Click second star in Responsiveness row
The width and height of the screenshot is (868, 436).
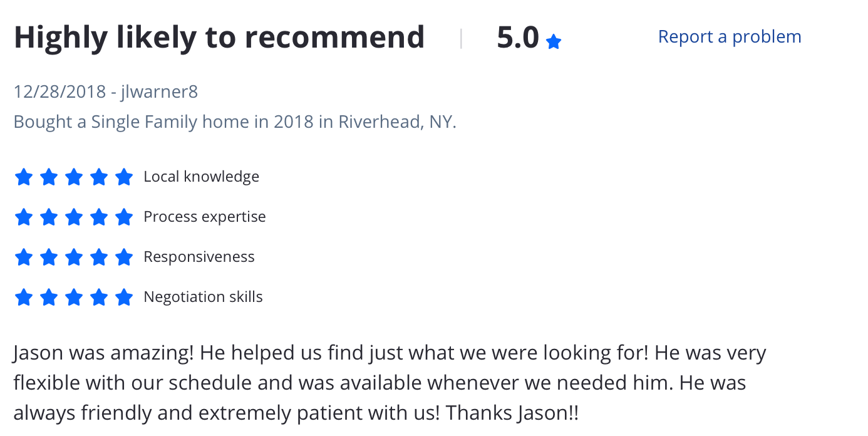[x=49, y=257]
